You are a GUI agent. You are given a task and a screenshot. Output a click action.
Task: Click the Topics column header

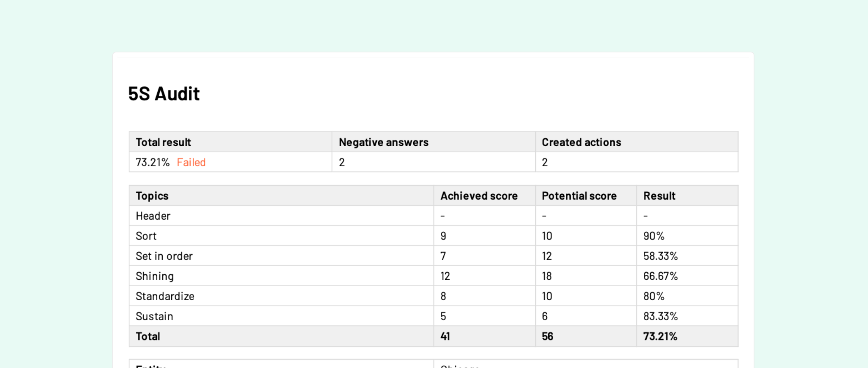click(152, 196)
